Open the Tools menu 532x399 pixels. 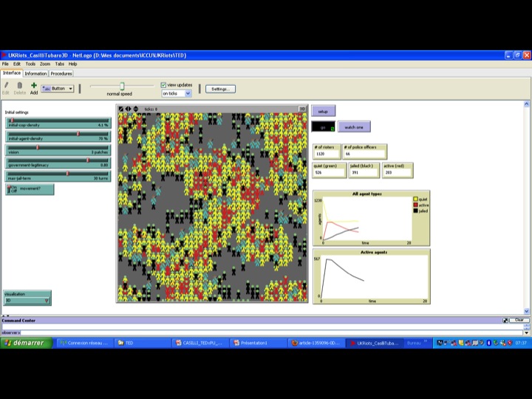pyautogui.click(x=30, y=64)
